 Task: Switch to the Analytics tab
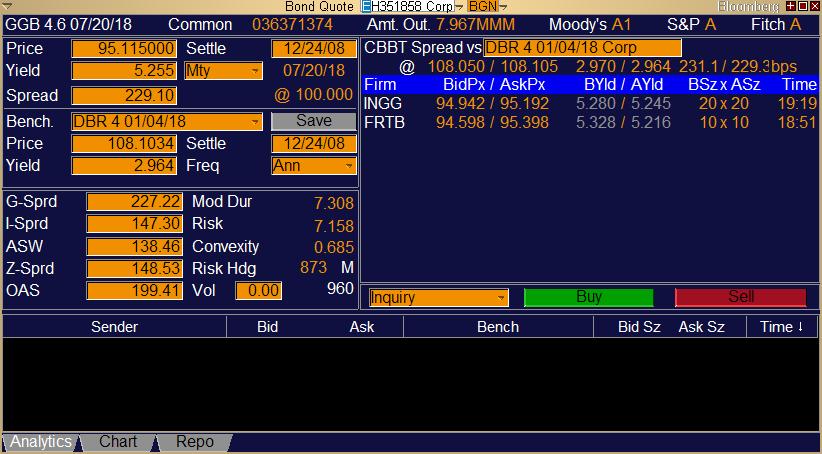tap(41, 442)
